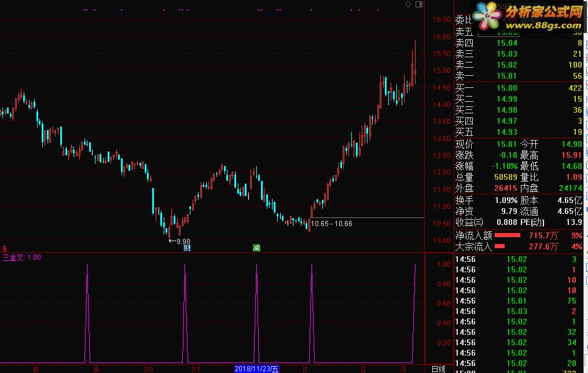Viewport: 588px width, 373px height.
Task: Select the 三金叉: 1.00 indicator label
Action: coord(22,257)
